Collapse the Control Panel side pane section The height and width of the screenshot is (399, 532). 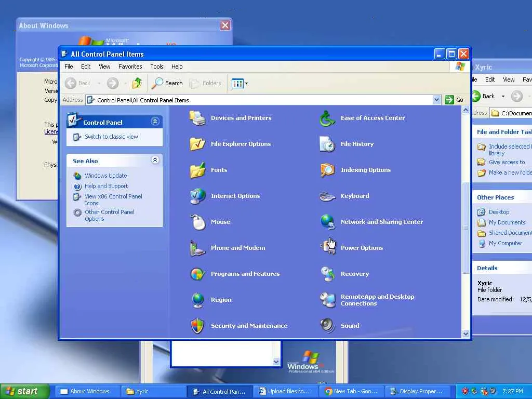tap(155, 122)
